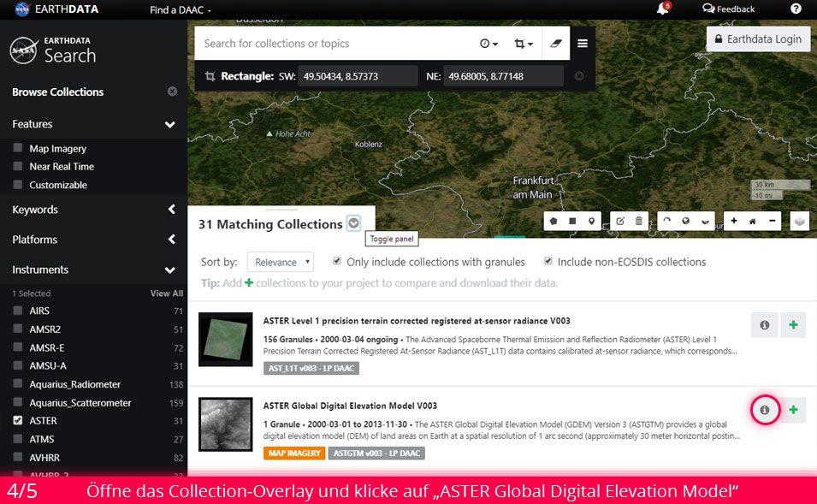Click the NASA meatball logo in top bar
This screenshot has width=817, height=504.
point(22,9)
